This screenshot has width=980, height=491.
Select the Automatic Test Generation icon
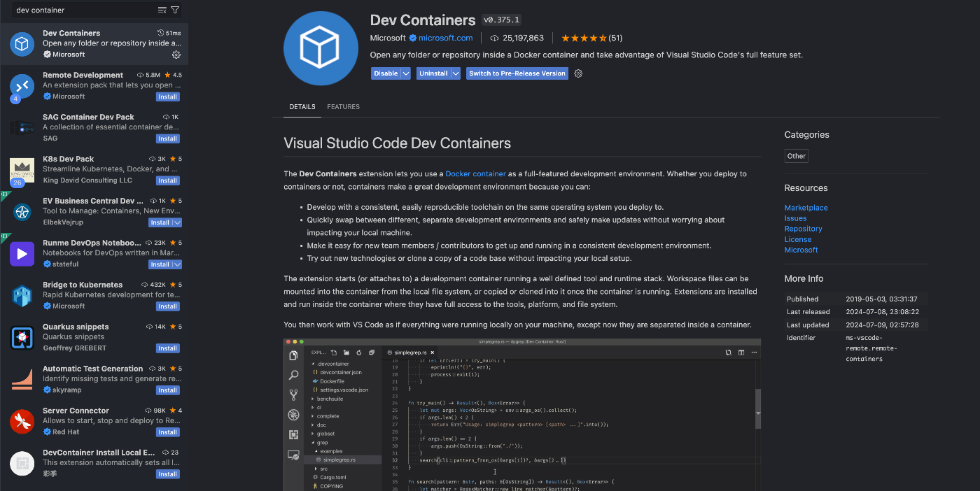tap(22, 380)
